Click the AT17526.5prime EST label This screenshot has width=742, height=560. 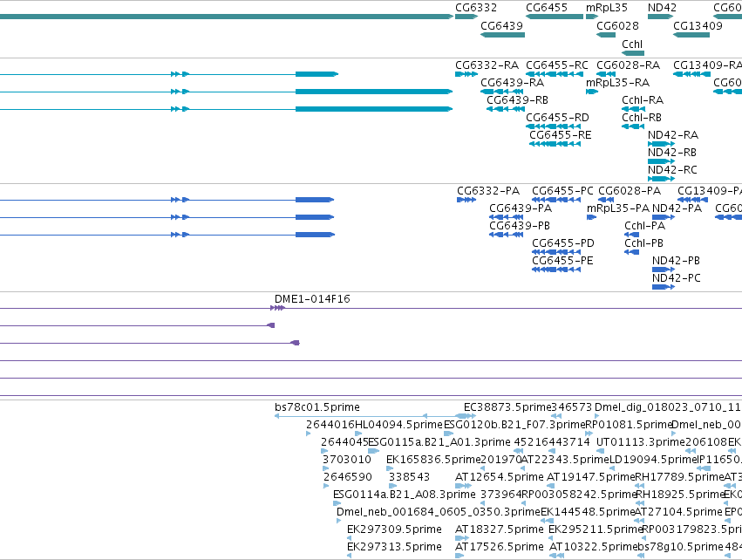(500, 547)
